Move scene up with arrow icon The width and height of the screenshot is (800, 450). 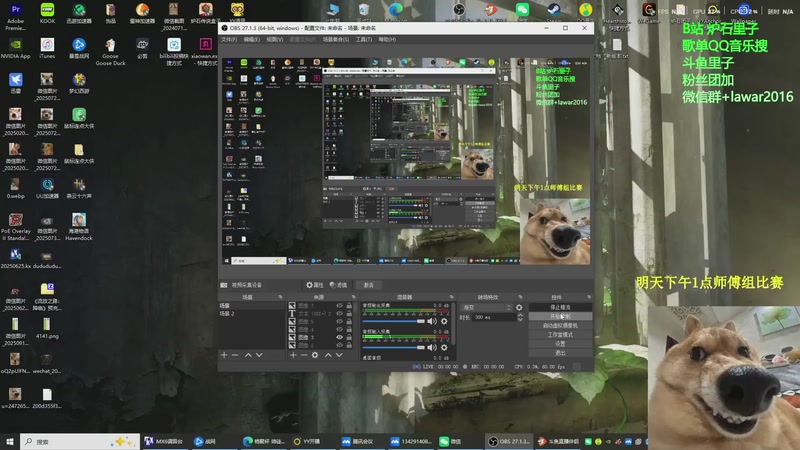248,355
